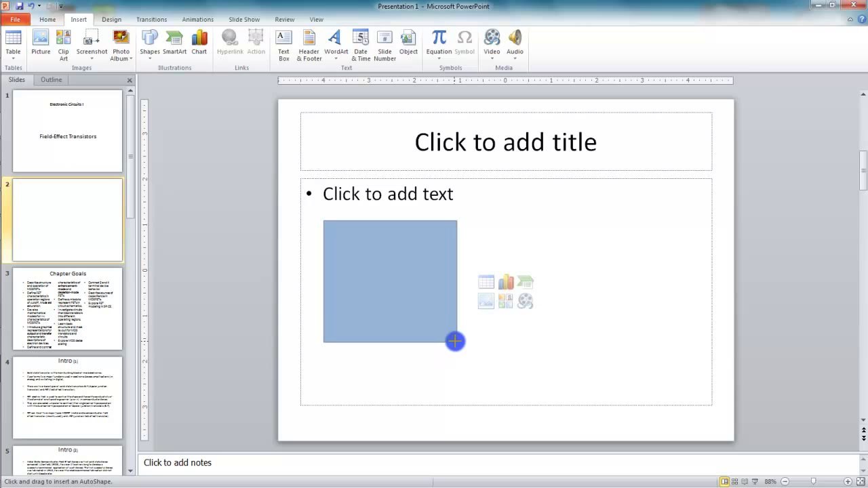
Task: Click the Insert Media Clip icon in the slide placeholder
Action: pos(526,301)
